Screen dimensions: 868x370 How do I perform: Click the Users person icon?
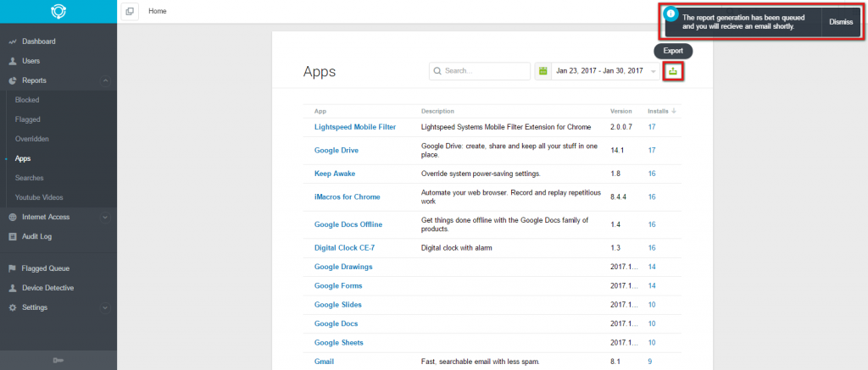13,61
